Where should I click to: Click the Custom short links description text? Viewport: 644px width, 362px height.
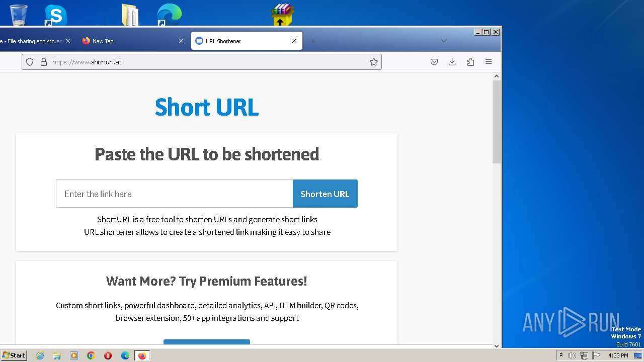[207, 312]
